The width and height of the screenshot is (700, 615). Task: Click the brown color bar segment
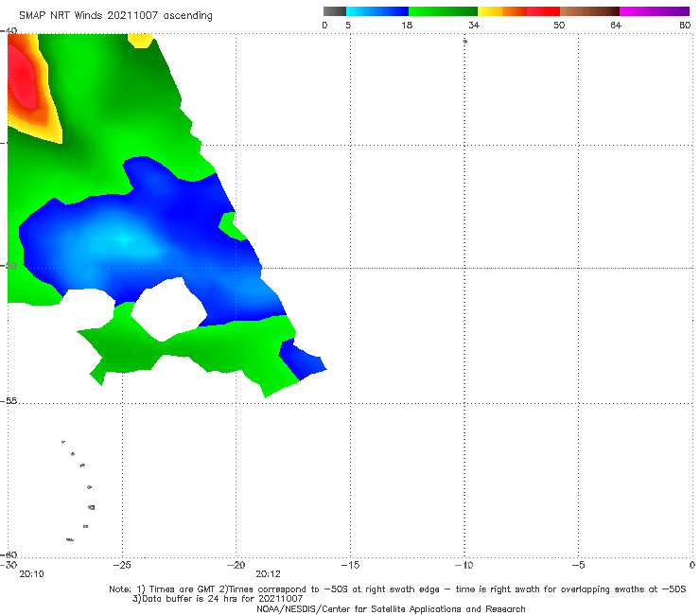[589, 11]
